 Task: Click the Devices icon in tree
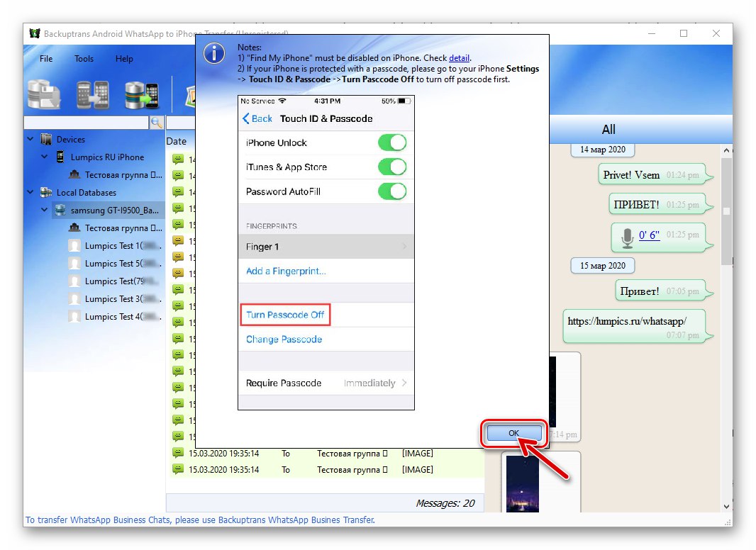tap(46, 140)
